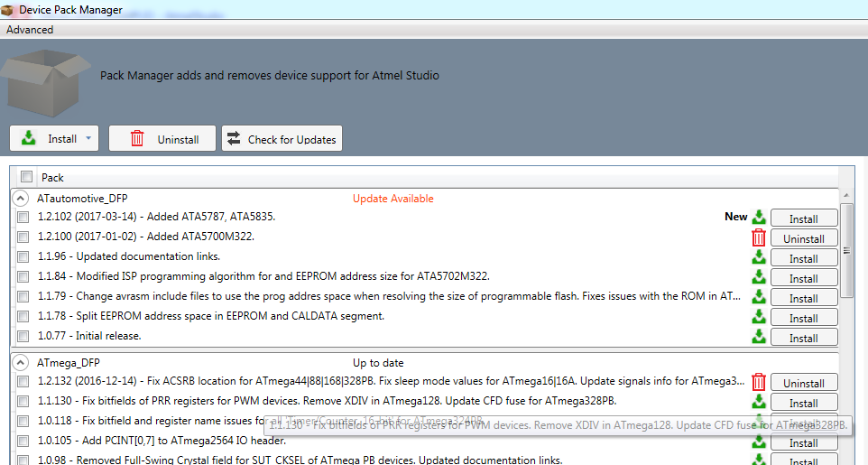Image resolution: width=868 pixels, height=465 pixels.
Task: Click the top toolbar Install button
Action: (x=54, y=138)
